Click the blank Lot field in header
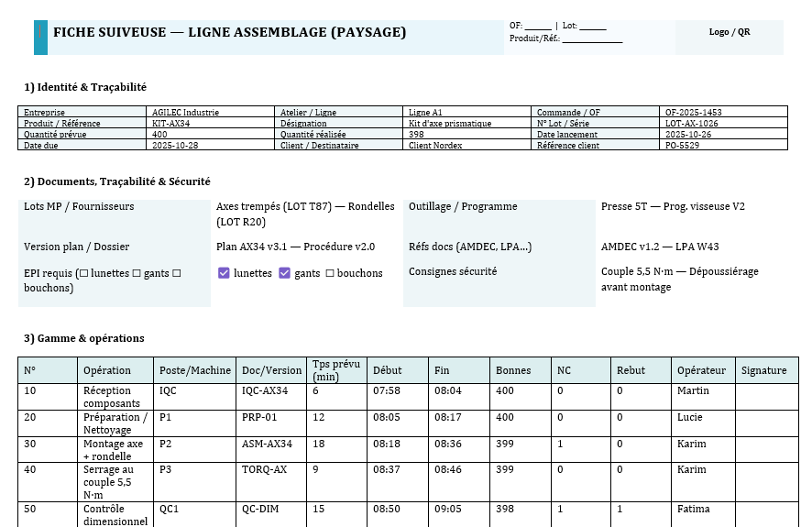Viewport: 812px width, 527px height. point(593,26)
